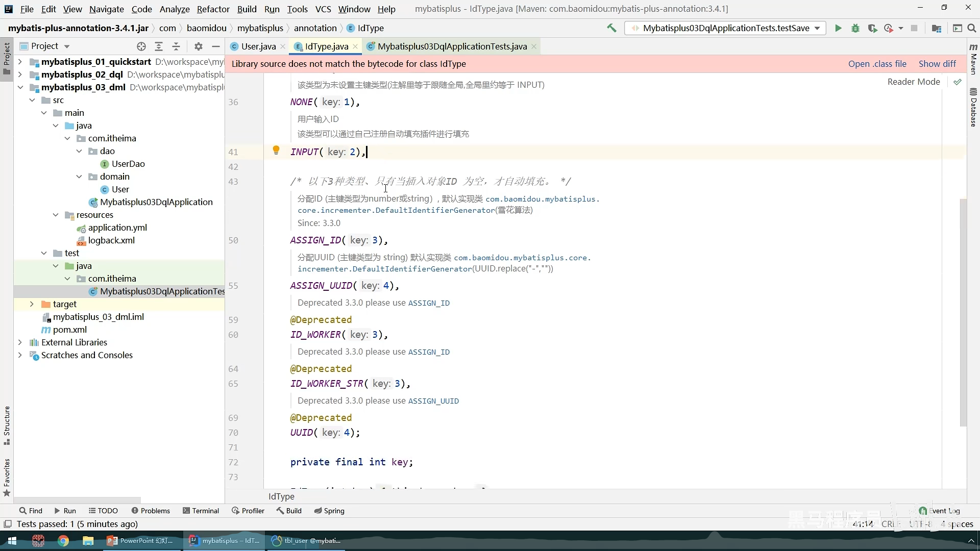Click Search Everywhere magnifier icon

click(972, 29)
